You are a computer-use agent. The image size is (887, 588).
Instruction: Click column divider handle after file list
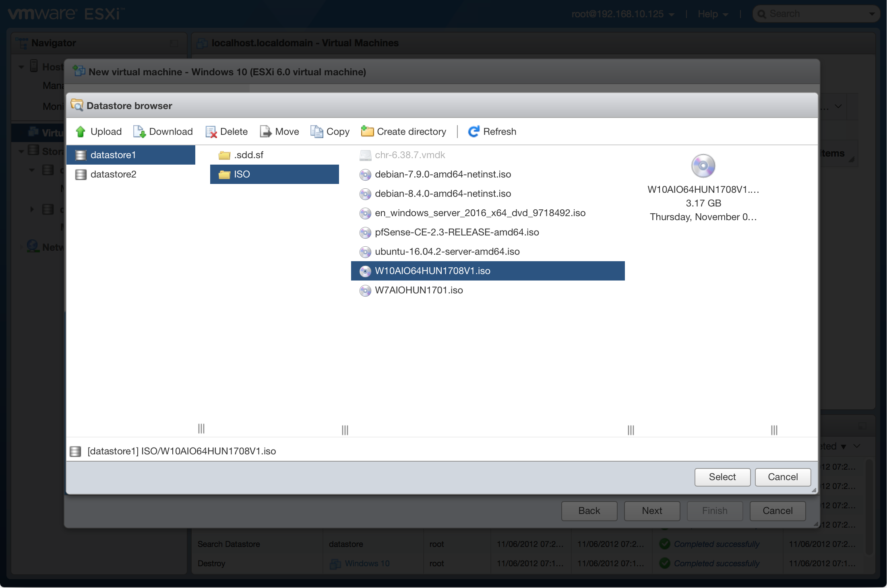click(631, 430)
